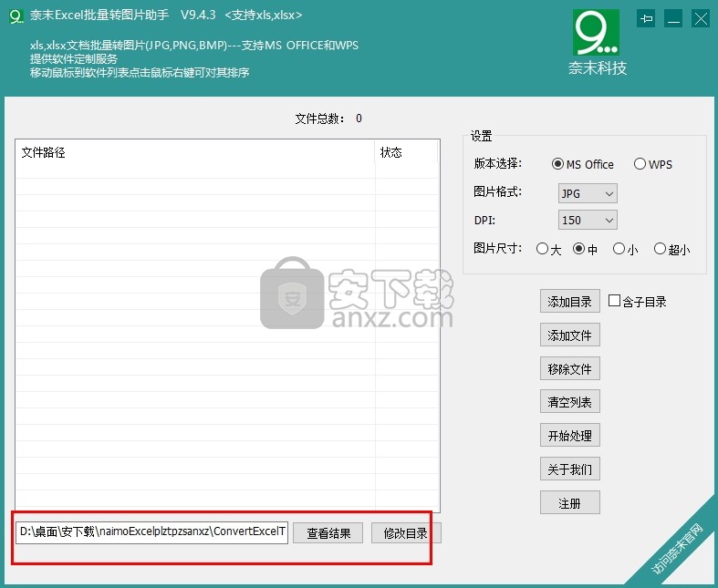The height and width of the screenshot is (588, 718).
Task: Click the 状态 column header
Action: point(406,152)
